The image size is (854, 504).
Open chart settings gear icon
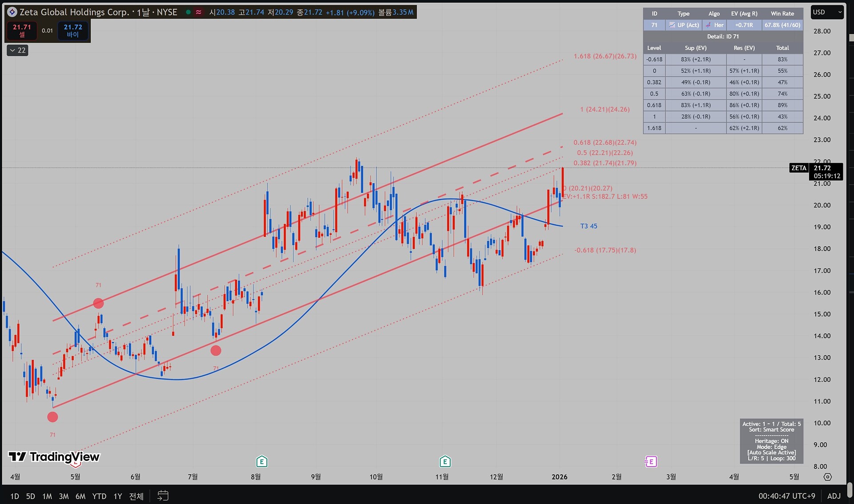click(x=827, y=477)
